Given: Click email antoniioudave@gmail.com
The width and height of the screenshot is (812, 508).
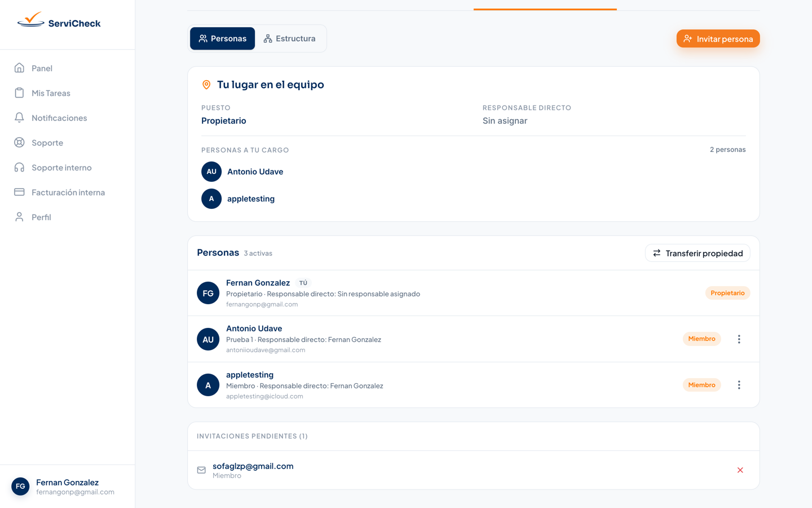Looking at the screenshot, I should point(266,350).
